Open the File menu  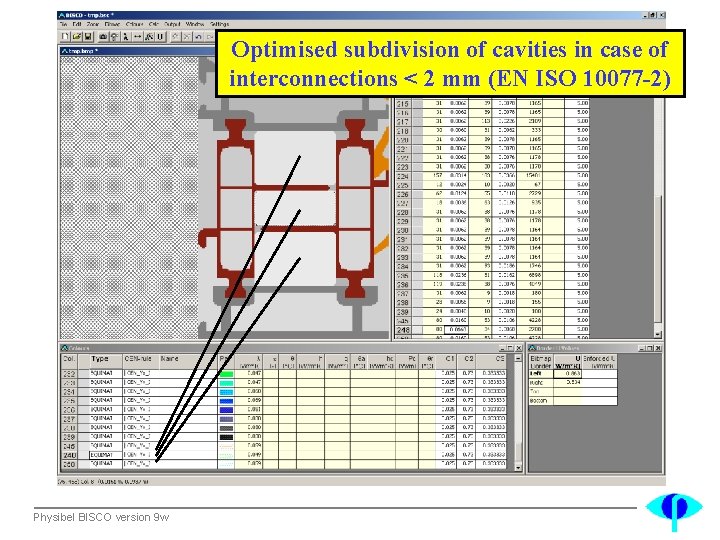64,24
